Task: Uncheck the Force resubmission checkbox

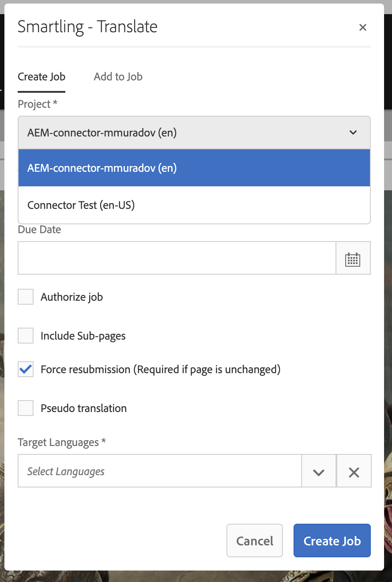Action: coord(26,369)
